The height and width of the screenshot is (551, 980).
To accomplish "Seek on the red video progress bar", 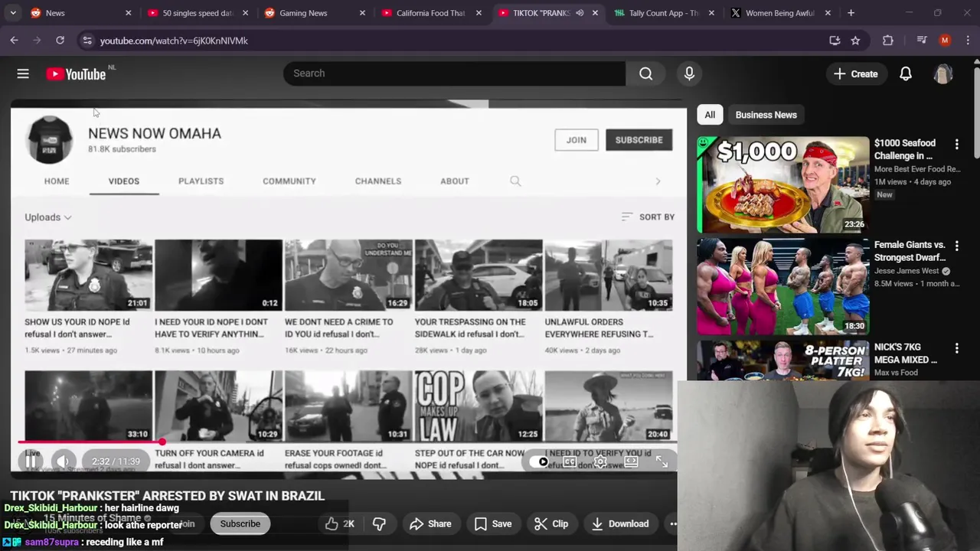I will click(x=347, y=442).
